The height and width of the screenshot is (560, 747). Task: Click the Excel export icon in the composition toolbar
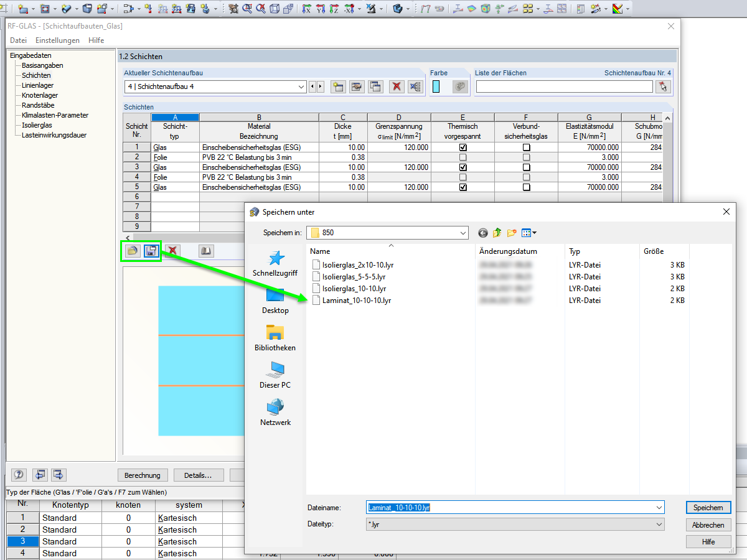click(415, 86)
